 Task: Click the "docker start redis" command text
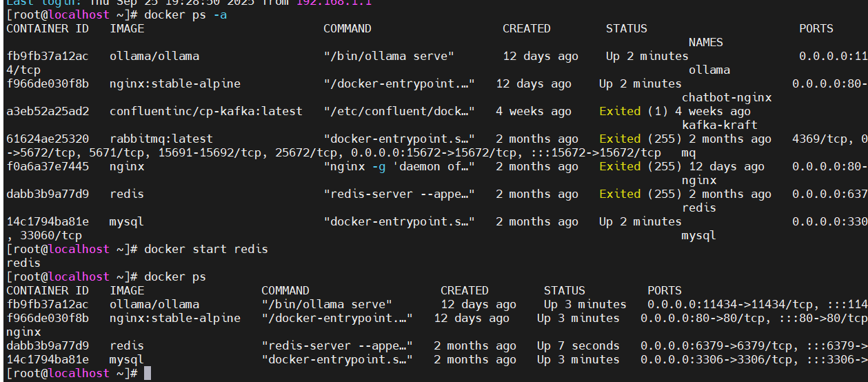[x=206, y=249]
